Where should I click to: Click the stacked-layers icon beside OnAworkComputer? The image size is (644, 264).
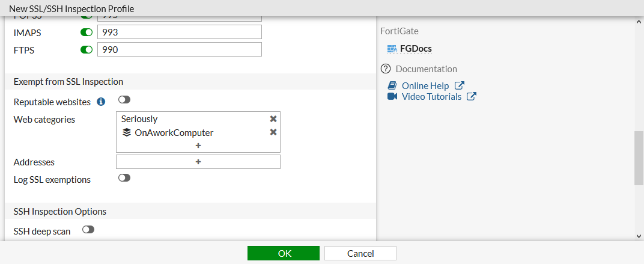(x=127, y=133)
